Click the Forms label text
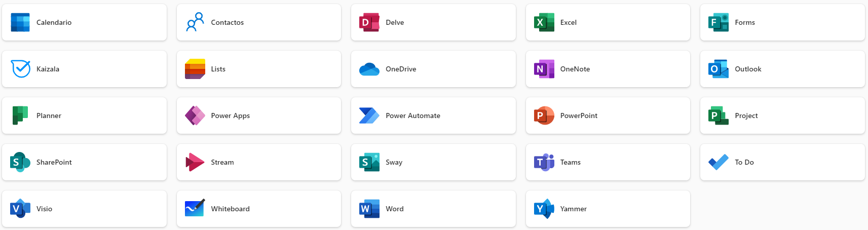The height and width of the screenshot is (230, 868). (x=745, y=22)
